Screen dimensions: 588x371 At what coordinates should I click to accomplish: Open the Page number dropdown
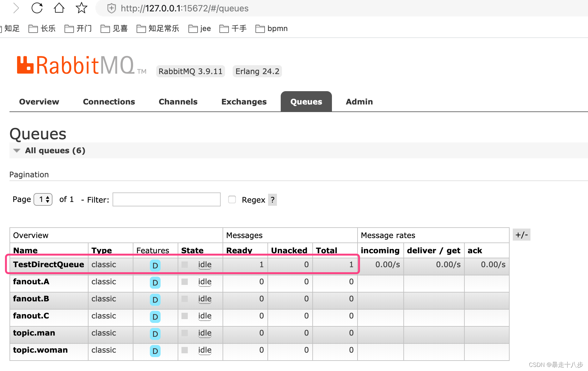tap(43, 199)
